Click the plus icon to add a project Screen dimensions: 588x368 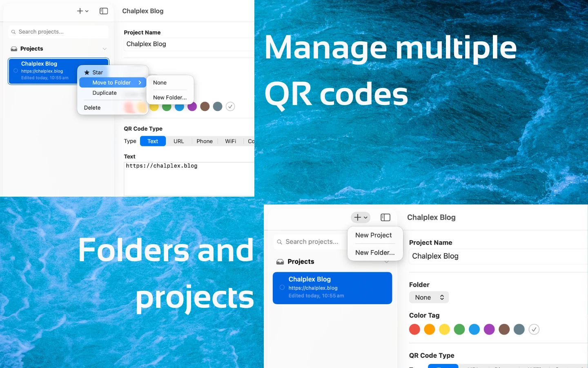[x=80, y=11]
